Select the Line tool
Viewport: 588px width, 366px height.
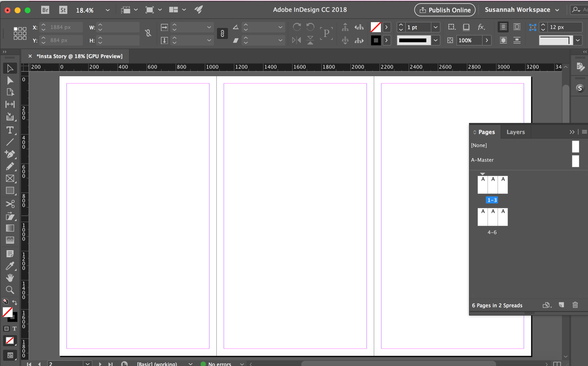pyautogui.click(x=10, y=142)
